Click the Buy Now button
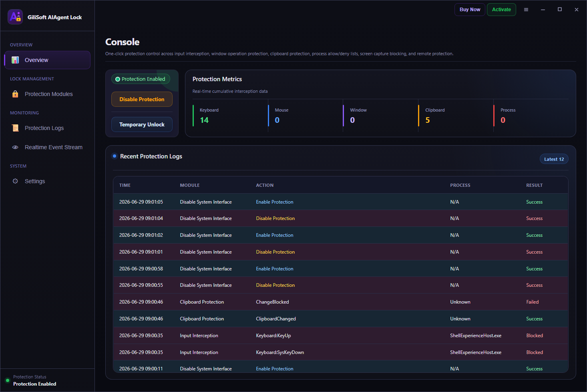The width and height of the screenshot is (587, 392). 470,10
